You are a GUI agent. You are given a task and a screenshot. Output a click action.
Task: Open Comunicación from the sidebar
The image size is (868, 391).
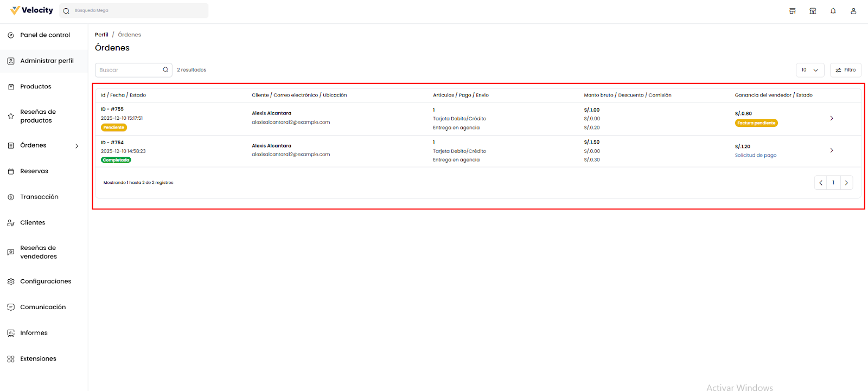click(43, 307)
